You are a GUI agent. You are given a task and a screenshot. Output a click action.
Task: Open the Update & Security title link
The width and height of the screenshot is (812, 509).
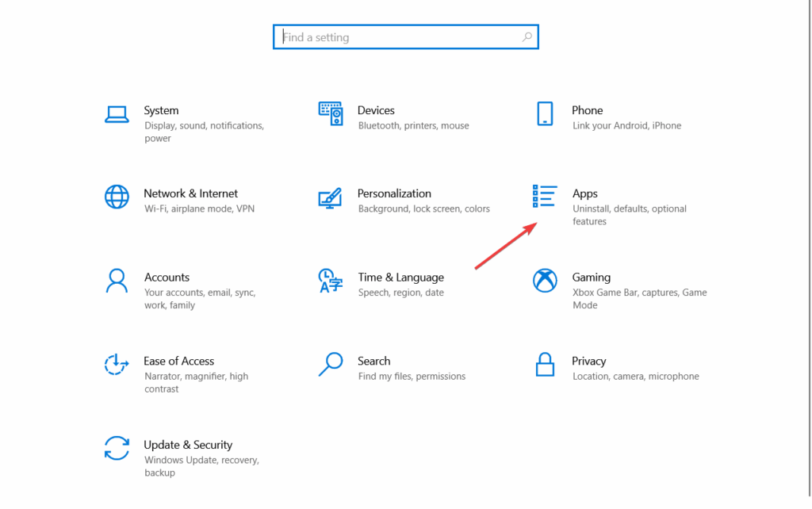(188, 445)
